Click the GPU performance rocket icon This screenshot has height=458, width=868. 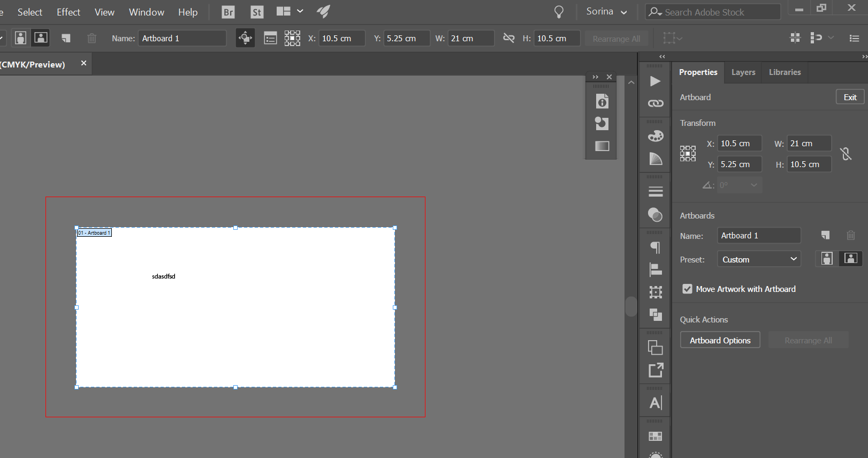(323, 11)
